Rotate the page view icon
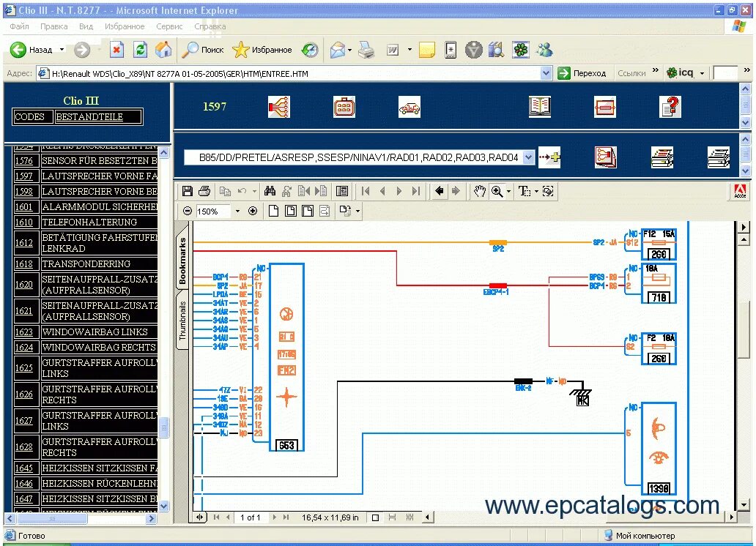This screenshot has width=756, height=546. (345, 211)
